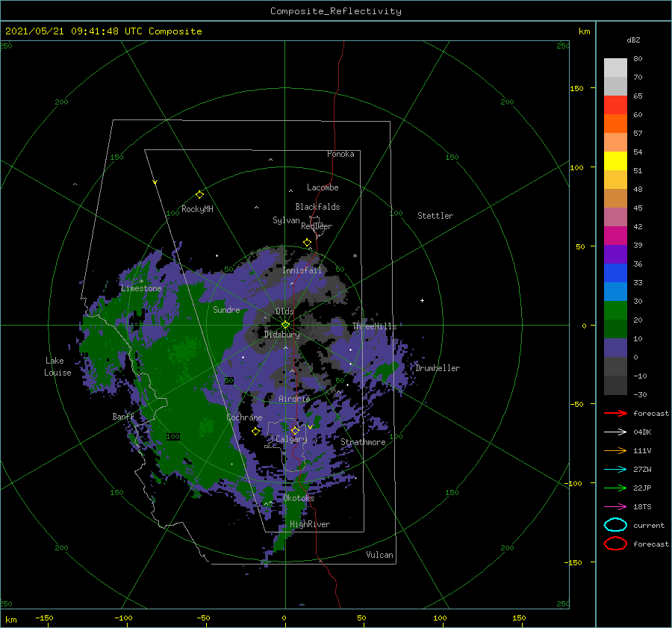Click the yellow diamond radar-center marker near Olds

(x=285, y=325)
